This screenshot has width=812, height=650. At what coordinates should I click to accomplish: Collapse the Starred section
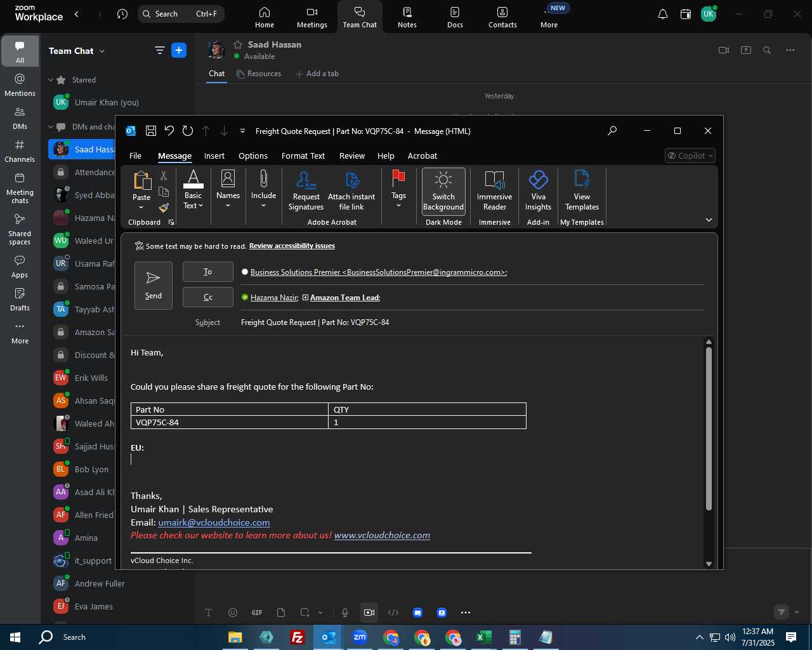[51, 80]
